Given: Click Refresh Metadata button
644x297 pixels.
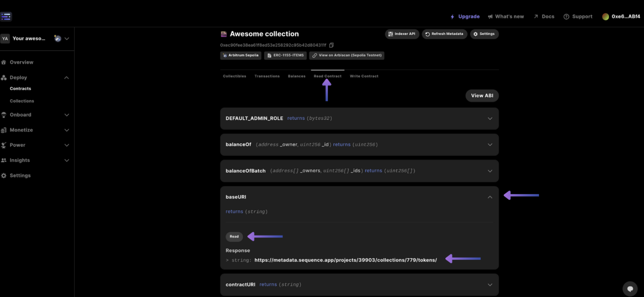Looking at the screenshot, I should click(x=444, y=34).
